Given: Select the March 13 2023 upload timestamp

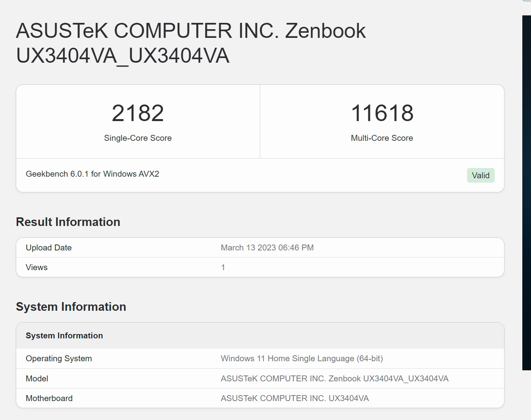Looking at the screenshot, I should tap(267, 248).
